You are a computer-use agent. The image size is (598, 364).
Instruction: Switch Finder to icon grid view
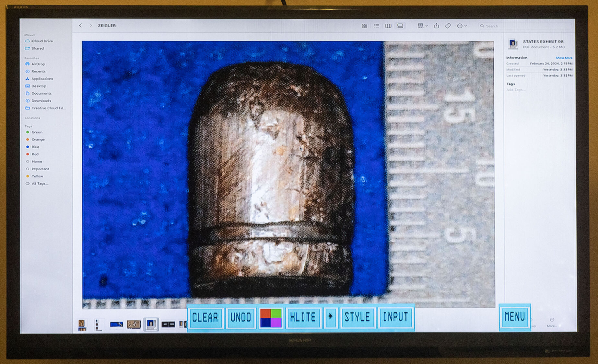click(x=365, y=26)
